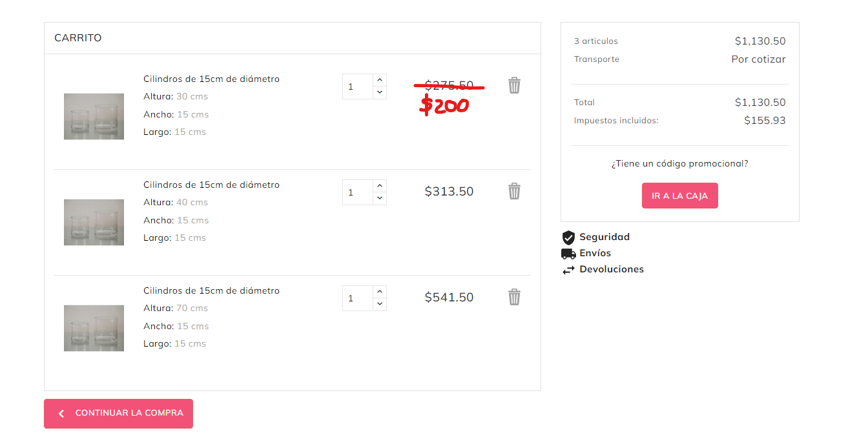
Task: Open the código promocional link
Action: (679, 164)
